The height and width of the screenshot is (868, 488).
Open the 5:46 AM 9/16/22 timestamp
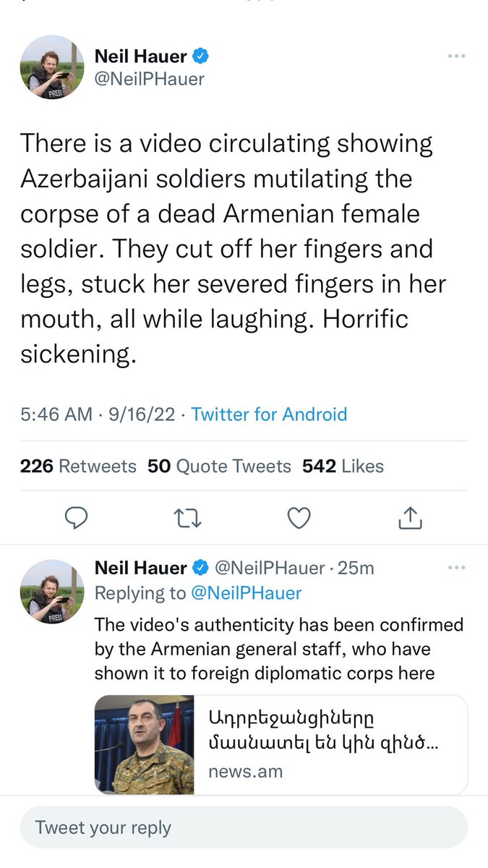[x=98, y=414]
